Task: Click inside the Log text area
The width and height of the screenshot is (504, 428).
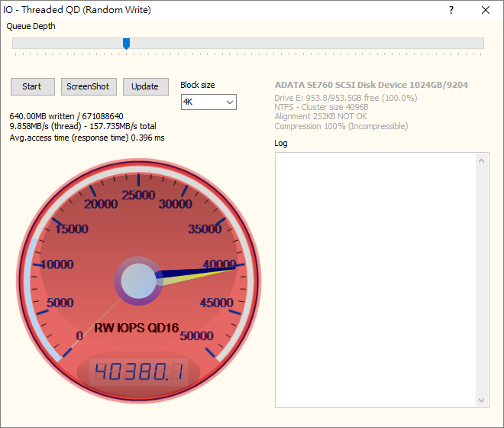Action: point(376,280)
